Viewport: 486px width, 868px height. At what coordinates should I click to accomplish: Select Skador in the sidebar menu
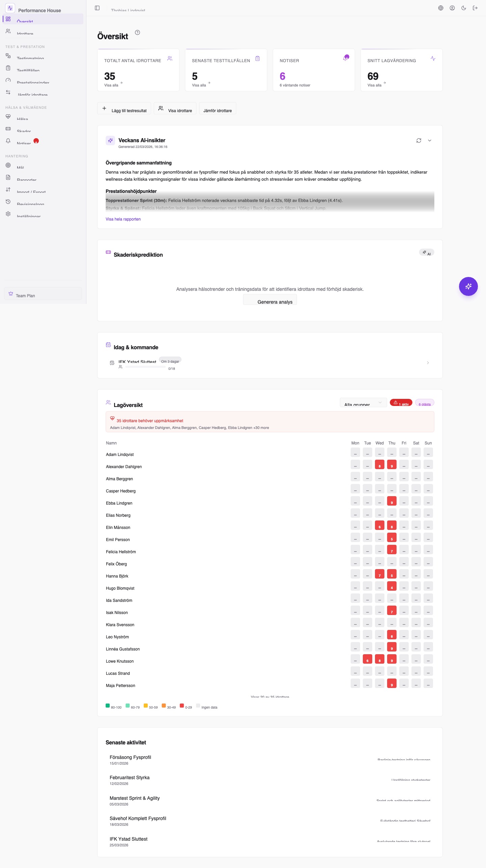(x=24, y=130)
